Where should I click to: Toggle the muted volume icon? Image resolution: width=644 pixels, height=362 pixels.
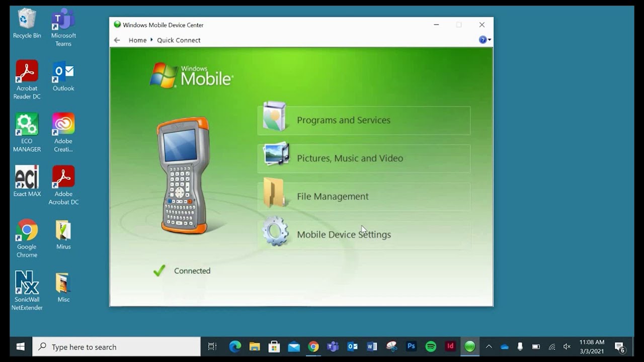pos(567,346)
